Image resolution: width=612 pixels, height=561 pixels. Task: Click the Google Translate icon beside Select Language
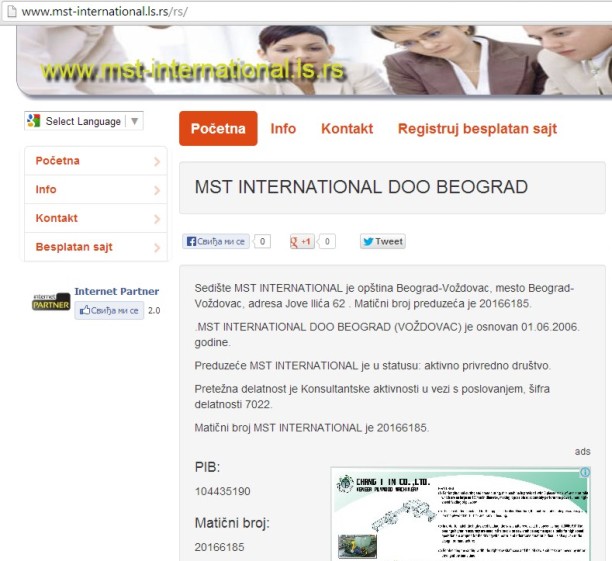[x=34, y=121]
